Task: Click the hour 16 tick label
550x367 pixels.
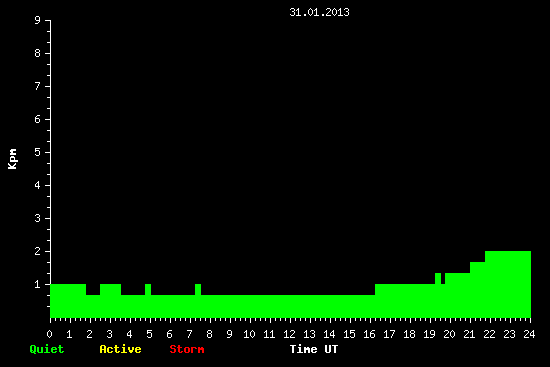Action: point(369,334)
